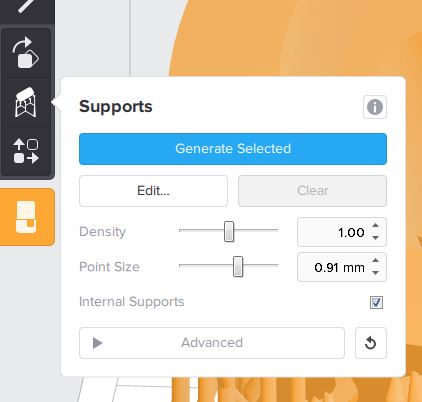Decrease Point Size with down arrow
The height and width of the screenshot is (402, 422).
[x=376, y=273]
